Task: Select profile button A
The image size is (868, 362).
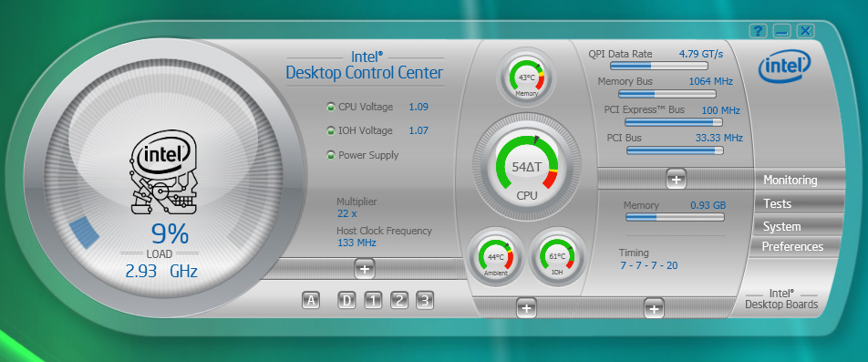Action: pos(311,301)
